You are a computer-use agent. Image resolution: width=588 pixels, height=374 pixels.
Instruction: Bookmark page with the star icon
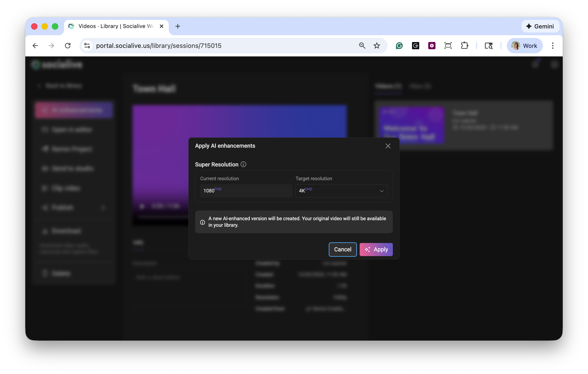(x=377, y=46)
